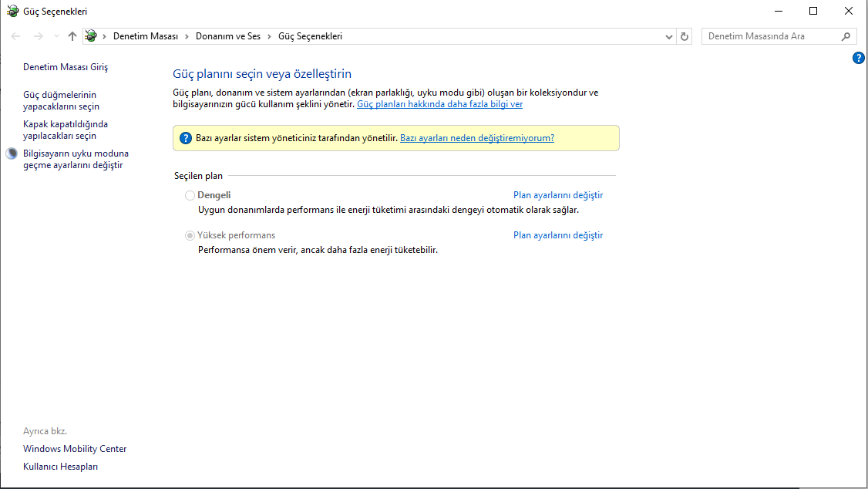This screenshot has width=868, height=489.
Task: Open Güç planları hakkında daha fazla bilgi link
Action: click(439, 104)
